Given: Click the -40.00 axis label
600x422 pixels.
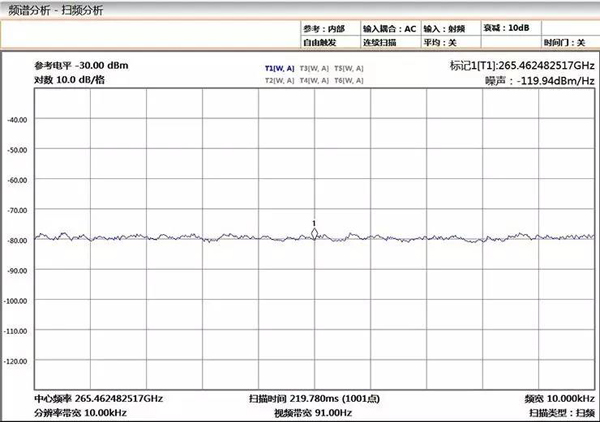Looking at the screenshot, I should 17,120.
